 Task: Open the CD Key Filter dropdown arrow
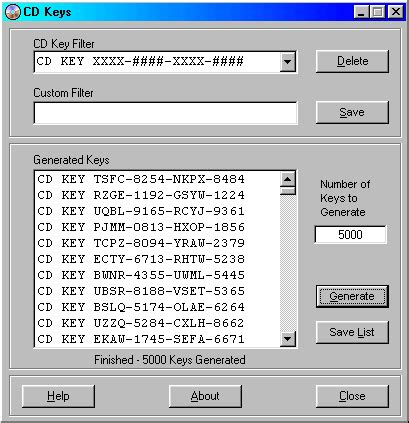[x=287, y=62]
